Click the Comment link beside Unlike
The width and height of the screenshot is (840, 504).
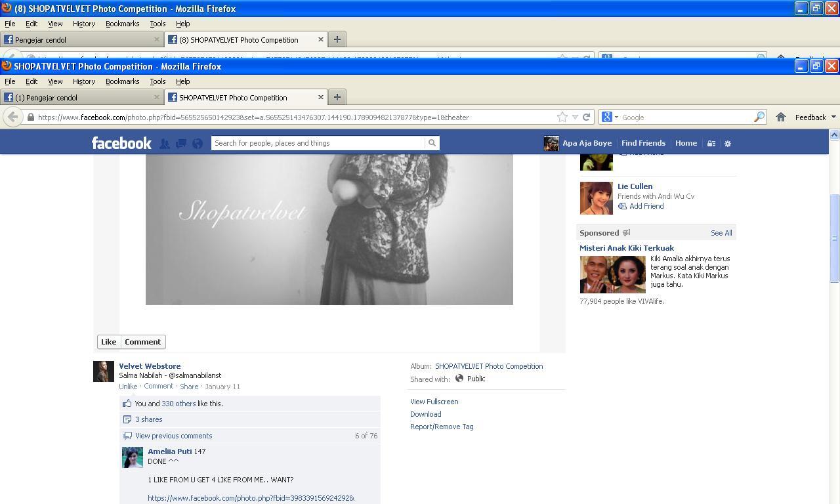pos(158,387)
